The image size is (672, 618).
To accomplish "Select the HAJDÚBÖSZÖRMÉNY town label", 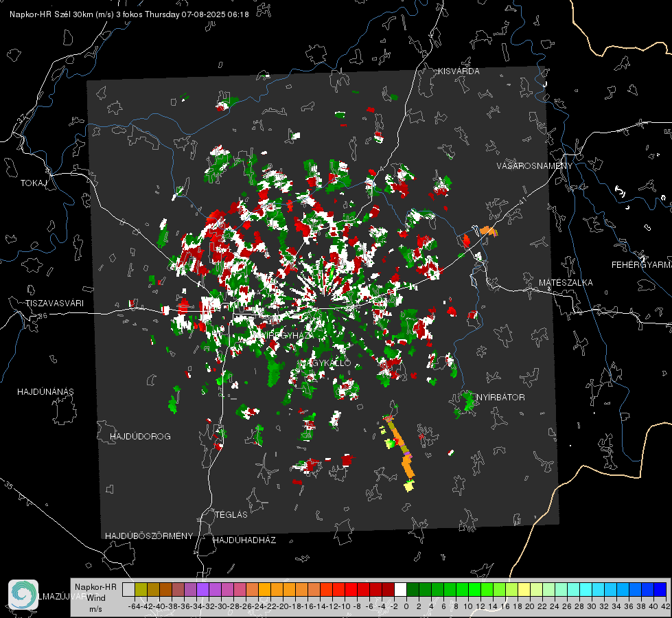I will point(149,536).
